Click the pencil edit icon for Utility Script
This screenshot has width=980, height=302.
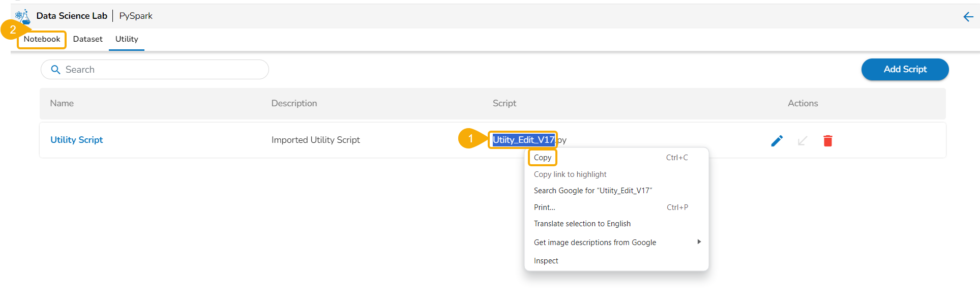pyautogui.click(x=777, y=141)
